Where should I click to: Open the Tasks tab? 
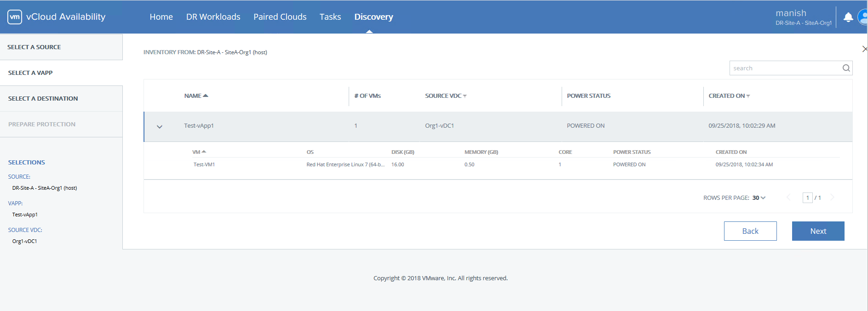[x=330, y=17]
